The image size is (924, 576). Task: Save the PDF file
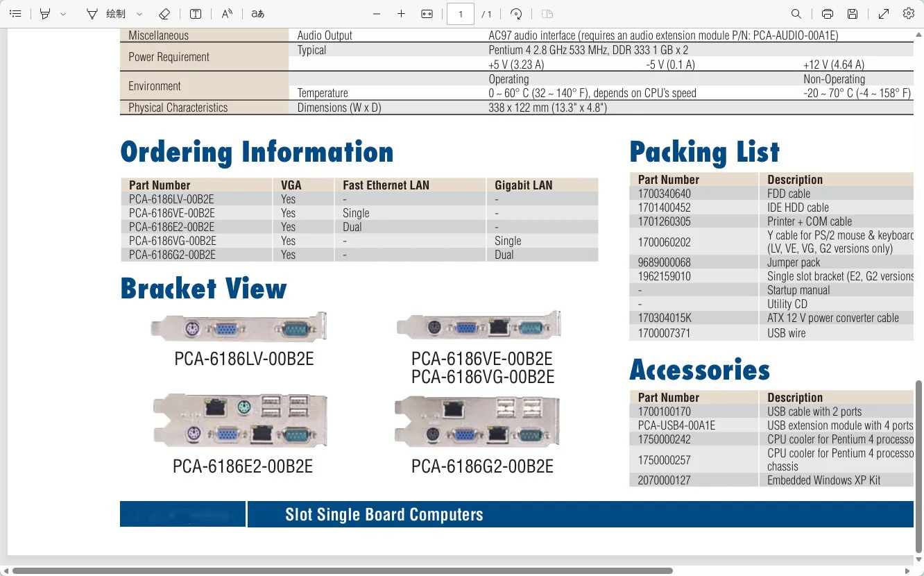point(853,14)
